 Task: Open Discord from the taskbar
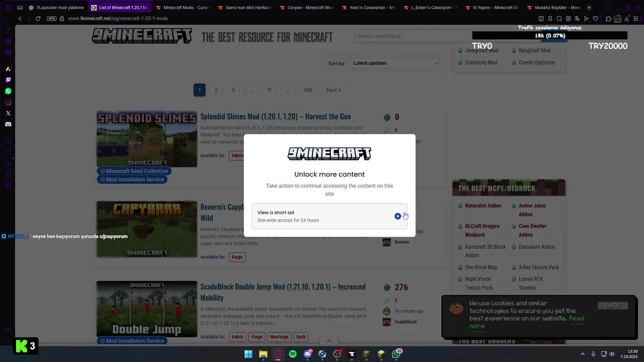(x=307, y=354)
